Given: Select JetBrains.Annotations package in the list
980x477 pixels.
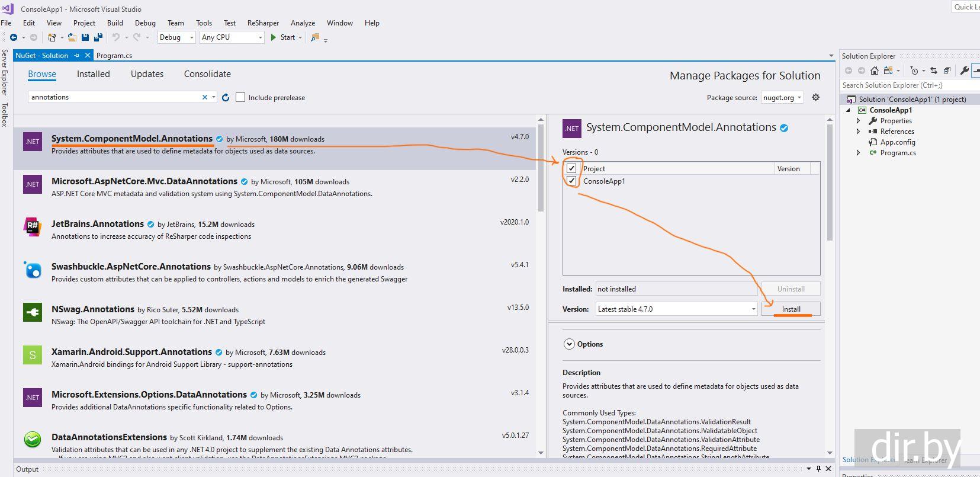Looking at the screenshot, I should coord(98,224).
